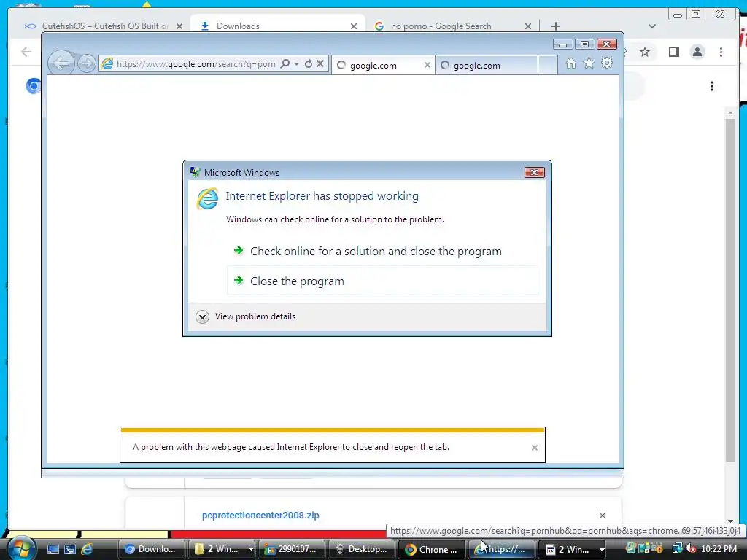Choose Check online for a solution option
This screenshot has height=560, width=747.
click(376, 251)
